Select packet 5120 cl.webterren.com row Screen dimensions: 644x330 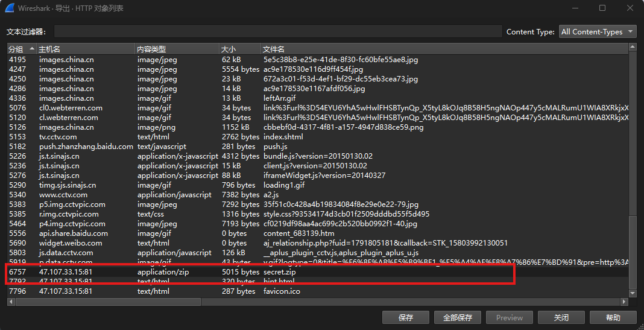pyautogui.click(x=318, y=118)
